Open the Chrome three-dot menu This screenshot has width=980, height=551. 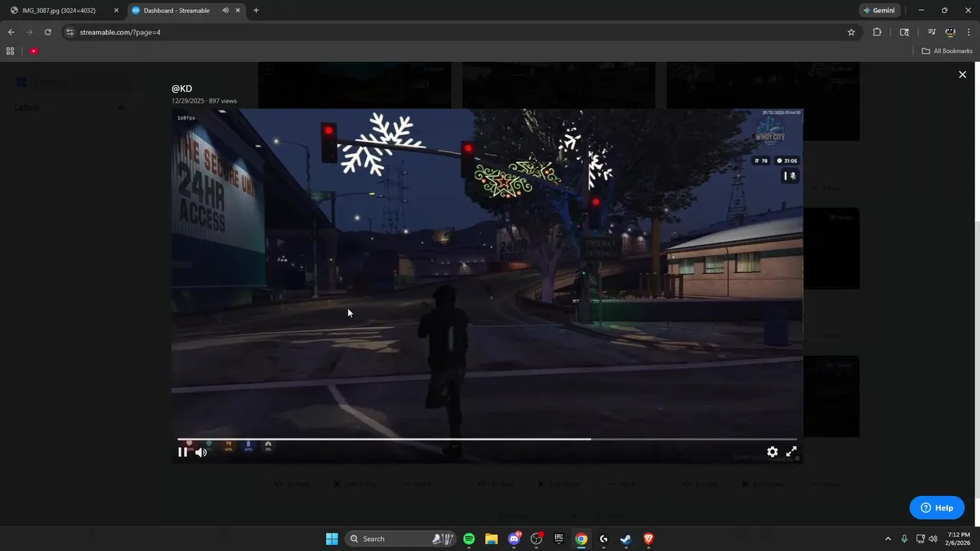coord(969,32)
